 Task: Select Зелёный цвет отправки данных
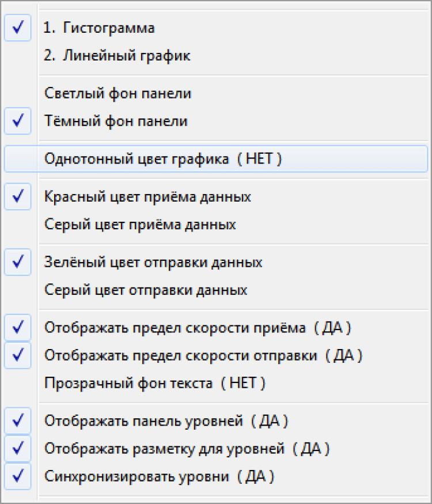pos(153,262)
